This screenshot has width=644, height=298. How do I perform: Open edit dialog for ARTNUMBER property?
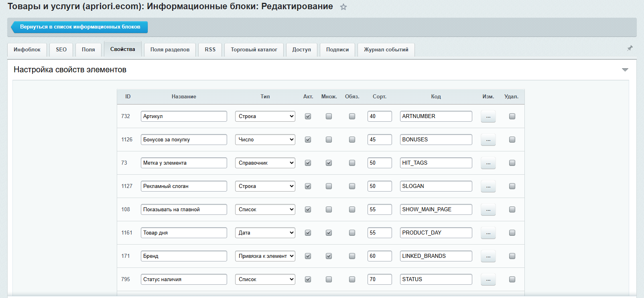click(x=488, y=116)
